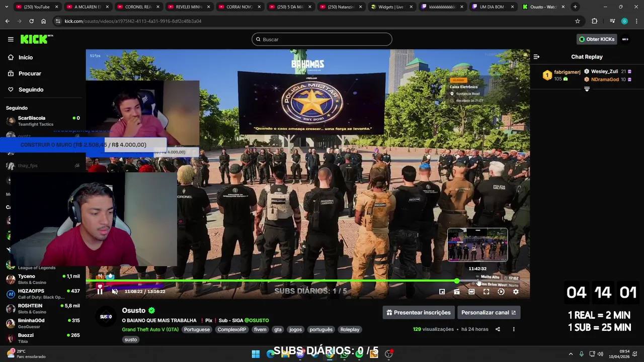The height and width of the screenshot is (362, 644).
Task: Switch to the Widgets | Live tab
Action: (391, 7)
